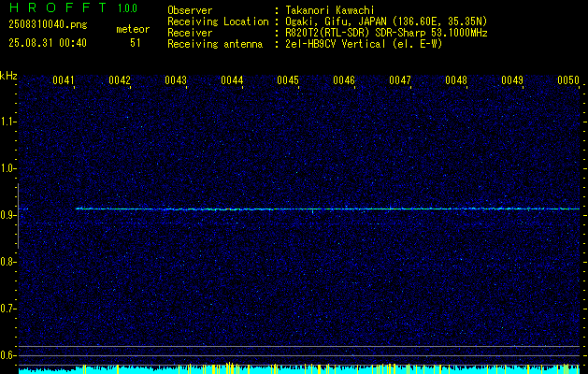
Task: Click the 1.1 kHz axis label
Action: coord(7,122)
